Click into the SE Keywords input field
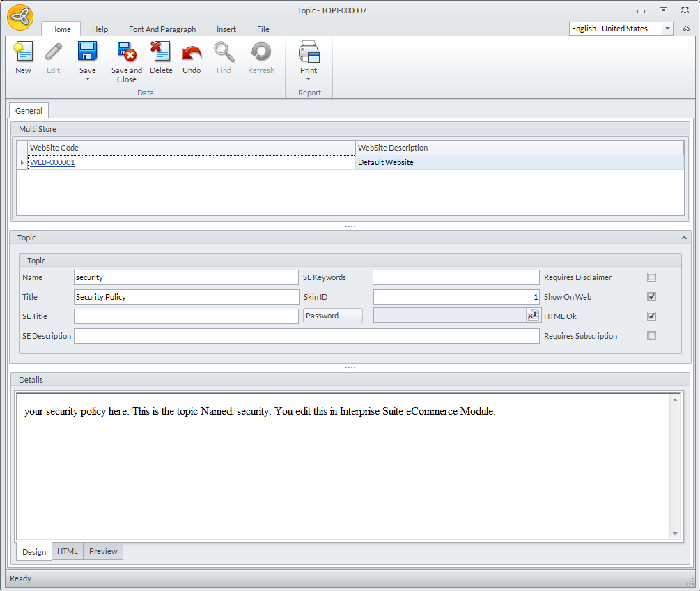This screenshot has width=700, height=591. (x=456, y=277)
